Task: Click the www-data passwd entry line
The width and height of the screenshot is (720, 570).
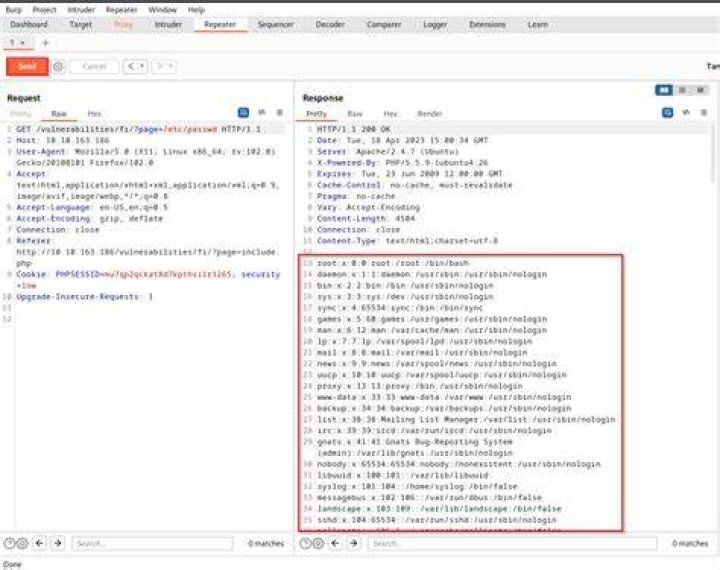Action: [x=444, y=397]
